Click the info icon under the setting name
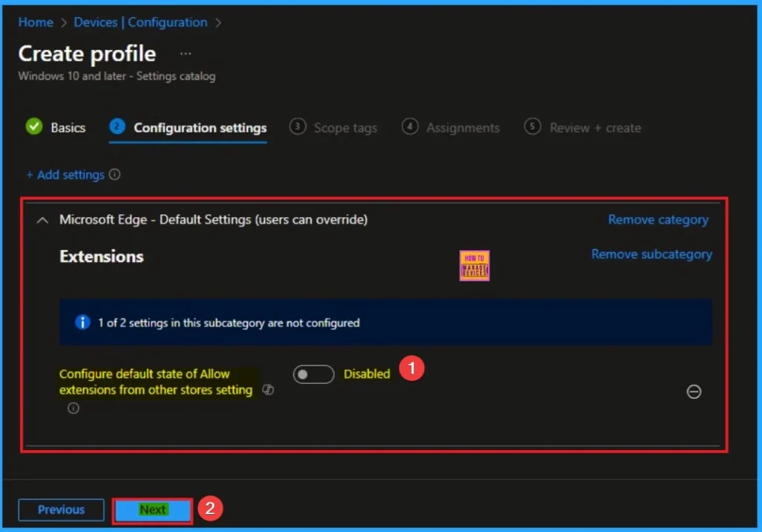Screen dimensions: 762x532 pyautogui.click(x=72, y=408)
